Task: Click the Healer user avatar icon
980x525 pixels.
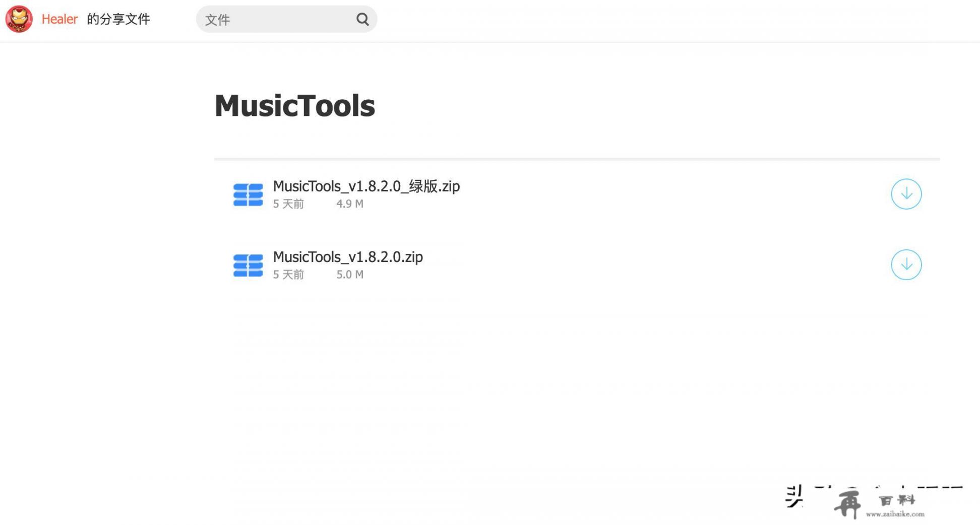Action: tap(19, 19)
